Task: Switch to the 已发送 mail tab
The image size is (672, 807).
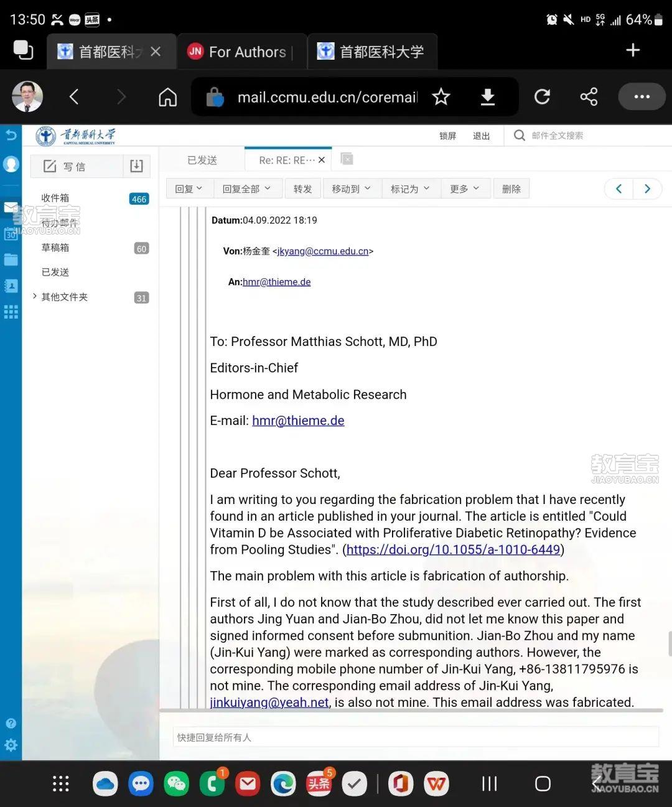Action: tap(202, 160)
